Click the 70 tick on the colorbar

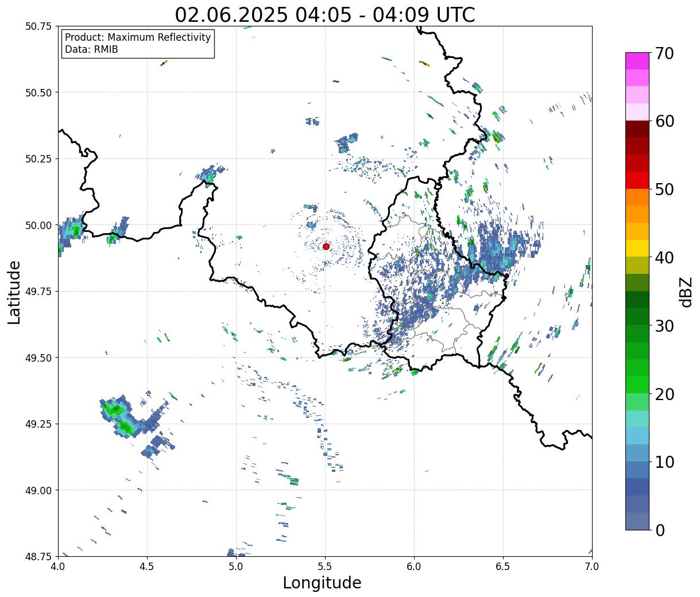tap(664, 53)
